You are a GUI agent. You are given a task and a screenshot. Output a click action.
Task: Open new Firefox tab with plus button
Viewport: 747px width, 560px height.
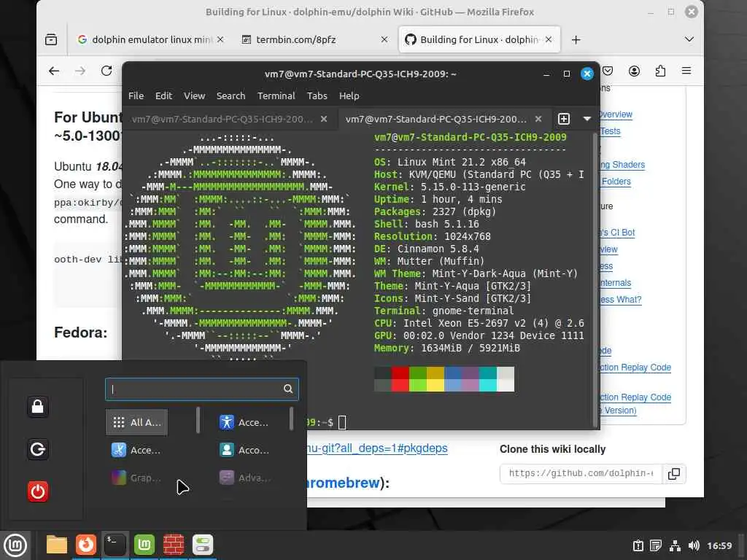[576, 39]
